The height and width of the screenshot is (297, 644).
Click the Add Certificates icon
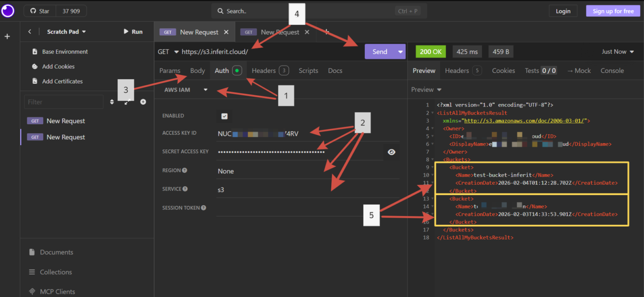click(x=35, y=81)
